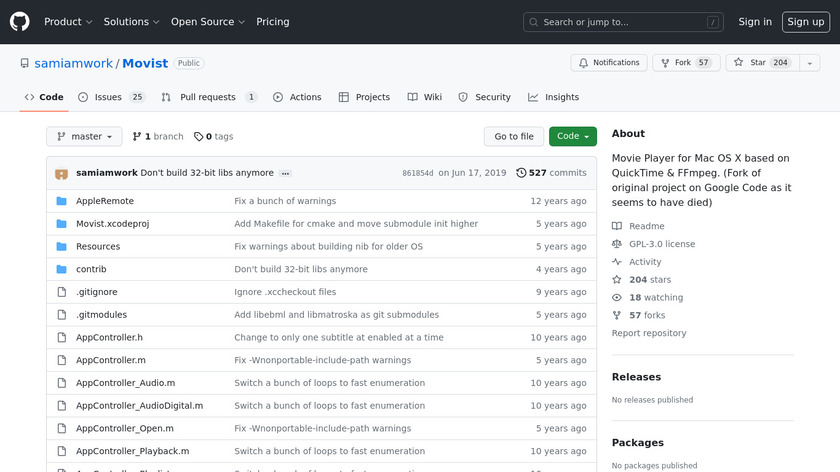Click the commit history clock icon
The image size is (840, 472).
coord(521,173)
